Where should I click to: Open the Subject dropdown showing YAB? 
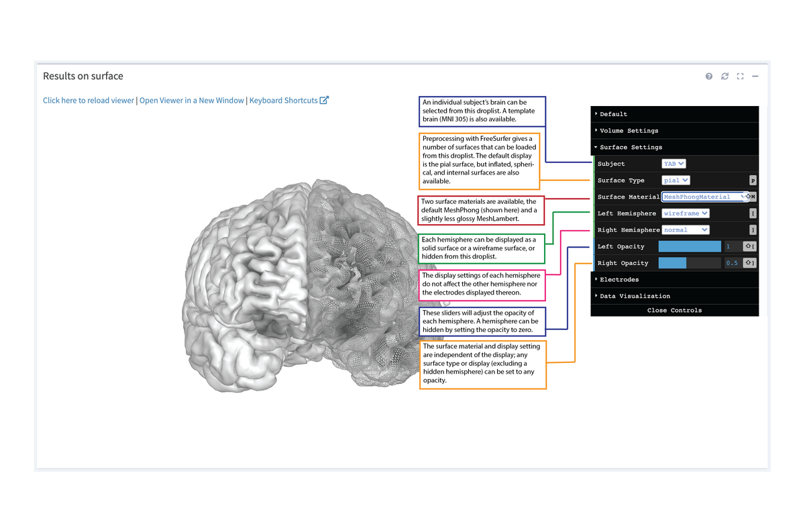click(x=673, y=163)
